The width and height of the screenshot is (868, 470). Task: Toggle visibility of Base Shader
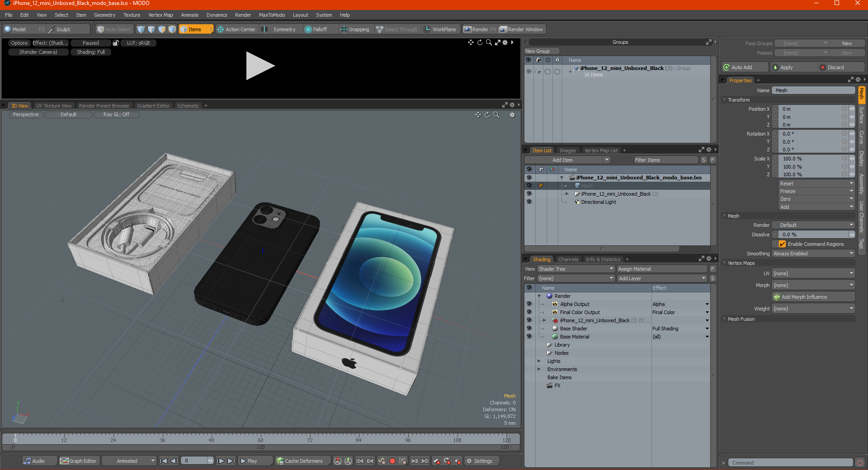click(x=529, y=329)
